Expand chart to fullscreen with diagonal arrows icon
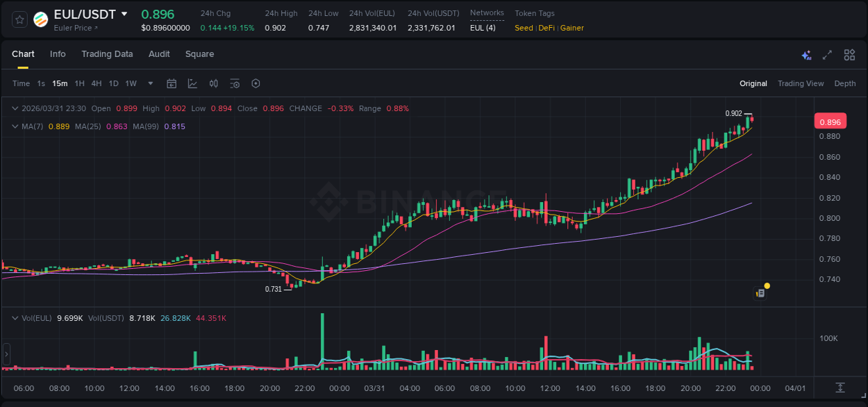This screenshot has width=868, height=407. pyautogui.click(x=826, y=54)
